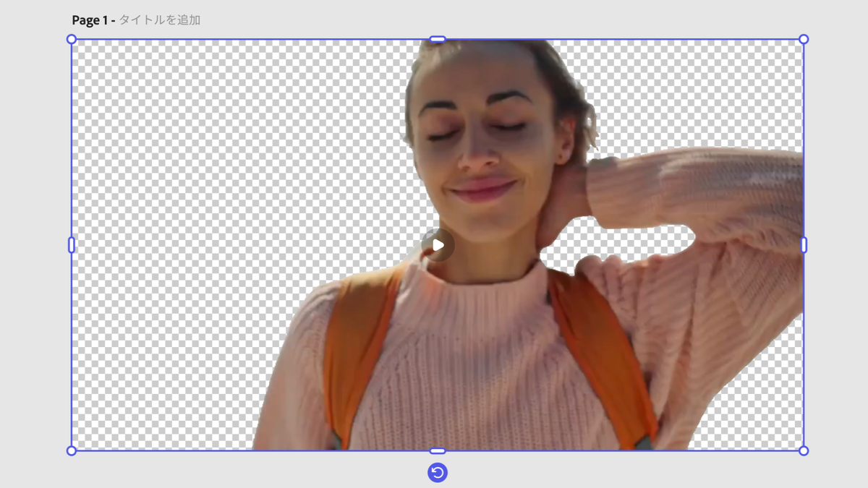Viewport: 868px width, 488px height.
Task: Click the rotate handle below the selection
Action: tap(438, 473)
